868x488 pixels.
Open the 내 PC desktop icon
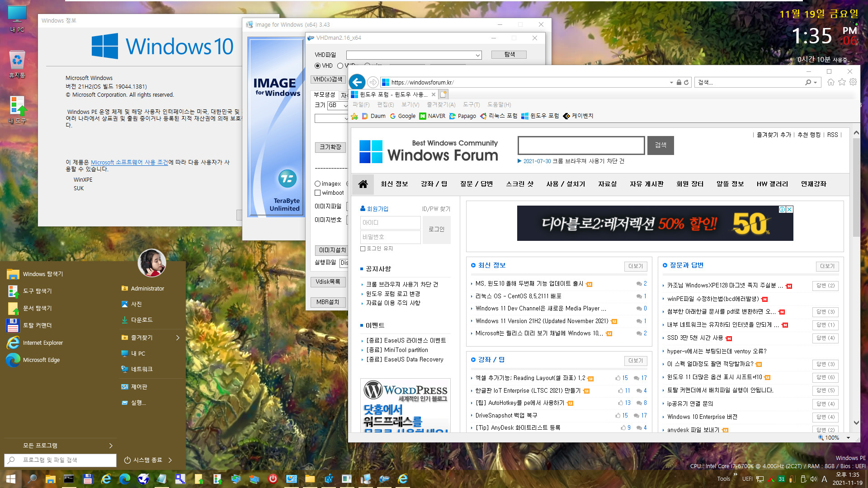[x=17, y=19]
